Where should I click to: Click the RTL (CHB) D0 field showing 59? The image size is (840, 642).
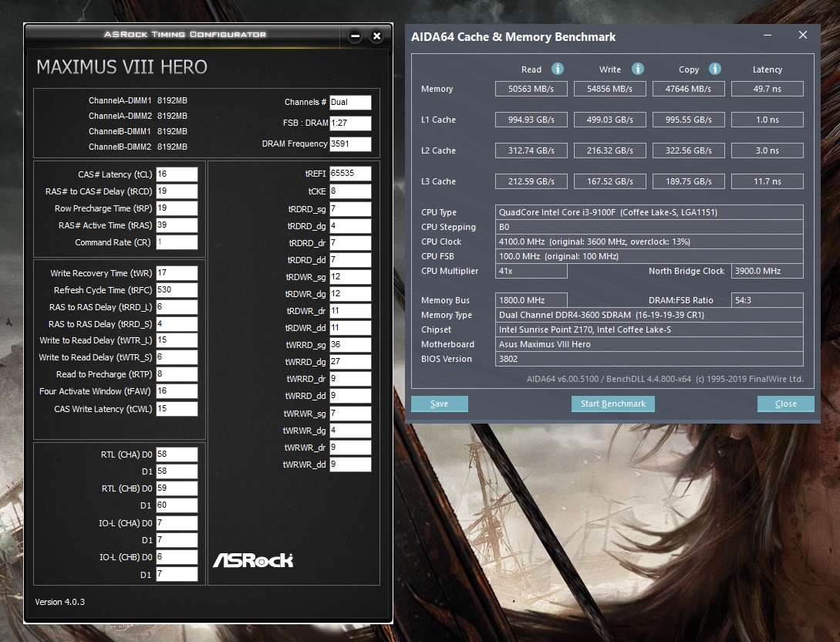click(x=177, y=488)
